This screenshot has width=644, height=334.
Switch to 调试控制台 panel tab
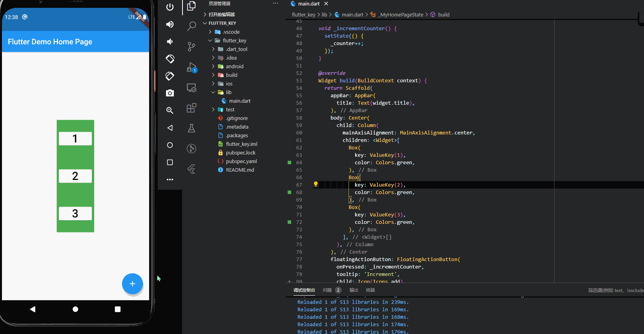click(x=304, y=290)
